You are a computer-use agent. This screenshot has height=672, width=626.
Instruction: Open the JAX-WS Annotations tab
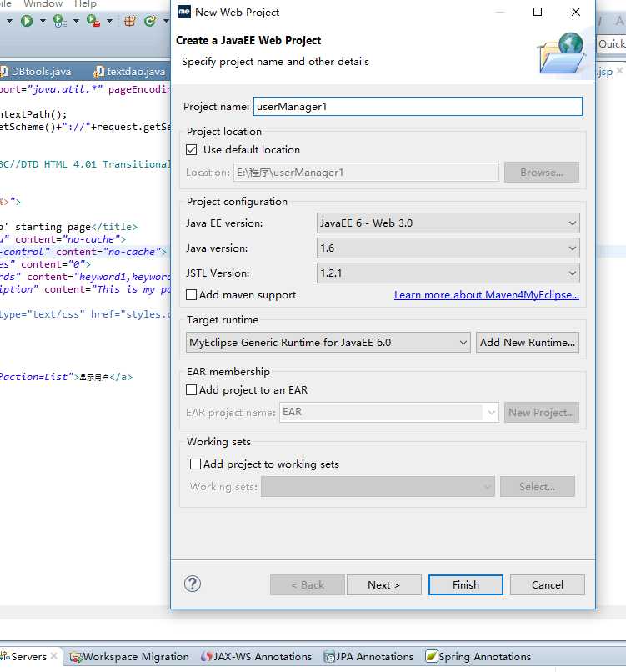256,656
